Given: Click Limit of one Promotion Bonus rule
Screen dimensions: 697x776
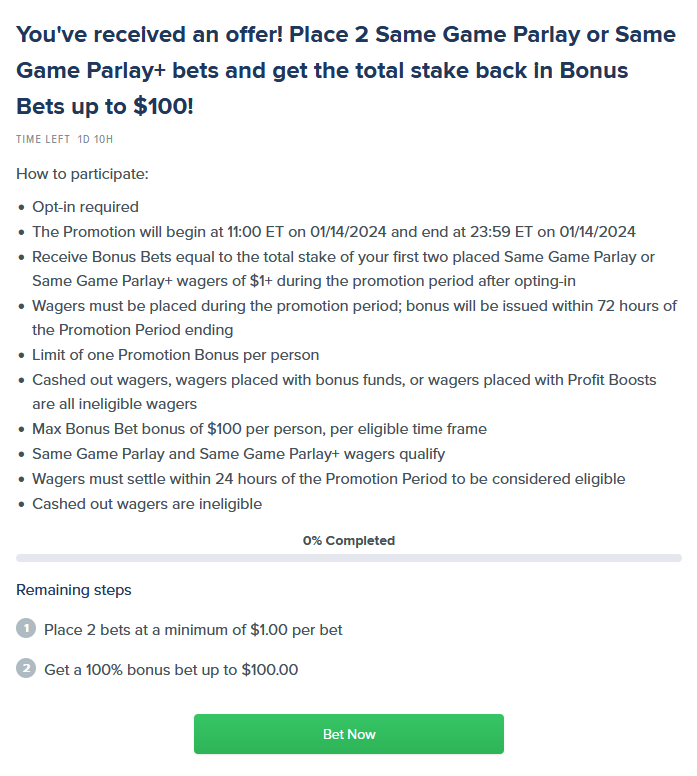Looking at the screenshot, I should click(175, 355).
